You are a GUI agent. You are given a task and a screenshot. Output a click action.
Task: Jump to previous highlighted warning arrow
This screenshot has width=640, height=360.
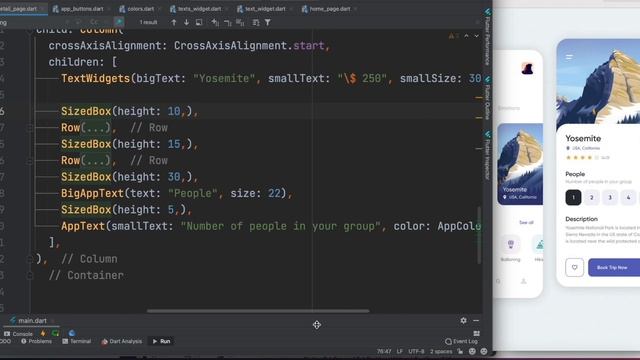pos(466,36)
